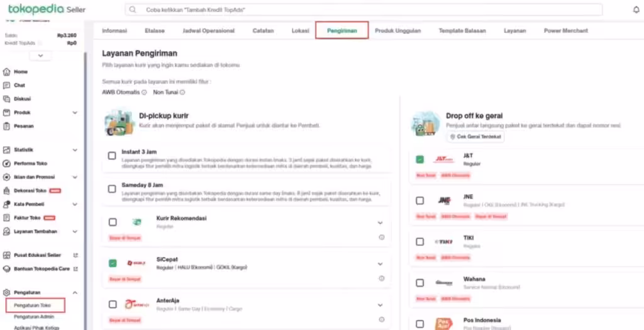Expand the Kurir Rekomendasi options chevron
The height and width of the screenshot is (330, 644).
point(380,222)
